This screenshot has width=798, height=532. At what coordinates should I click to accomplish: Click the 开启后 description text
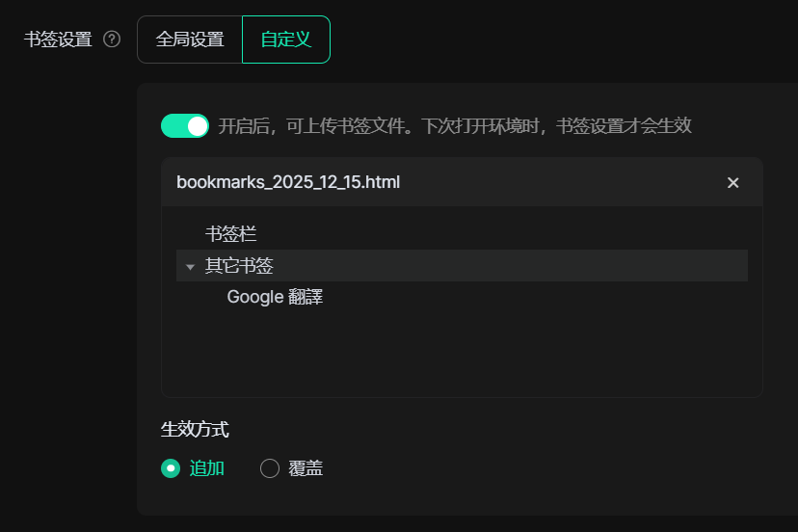pos(455,125)
